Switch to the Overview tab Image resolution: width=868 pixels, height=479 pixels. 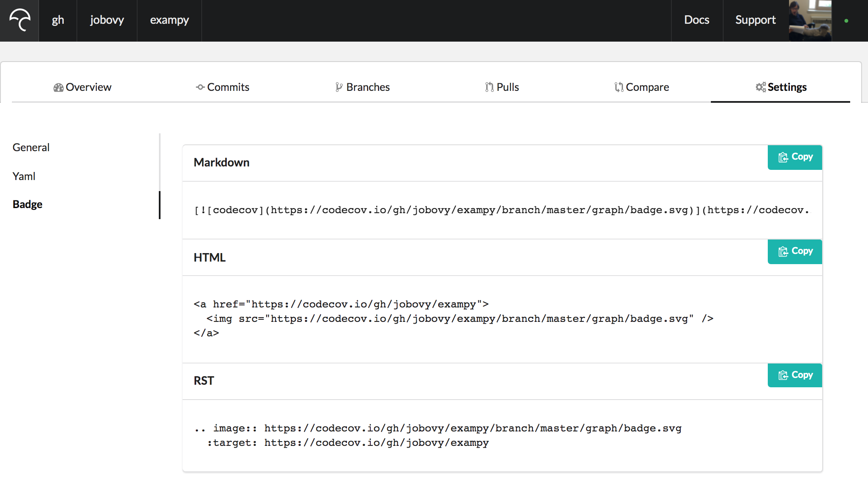[82, 87]
